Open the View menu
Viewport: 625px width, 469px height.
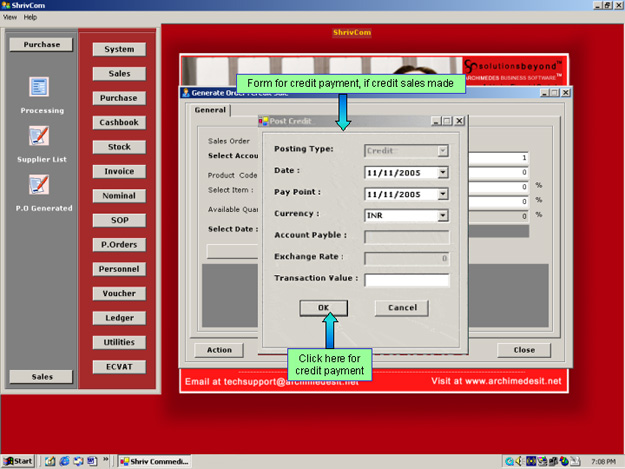click(x=10, y=17)
